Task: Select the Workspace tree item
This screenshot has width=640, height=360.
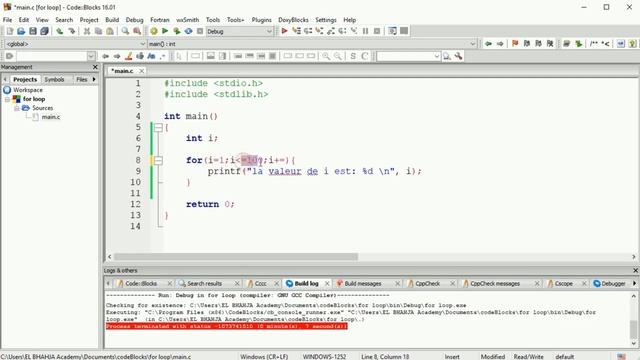Action: [28, 90]
